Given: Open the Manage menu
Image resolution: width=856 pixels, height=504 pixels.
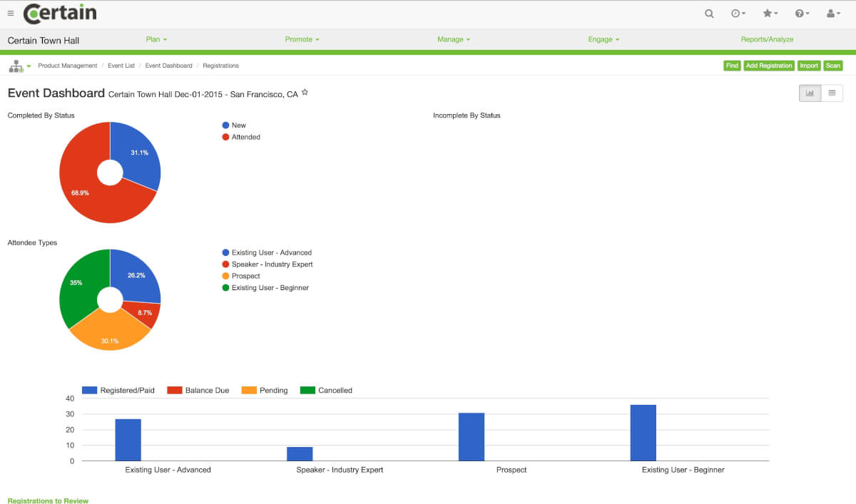Looking at the screenshot, I should pos(454,39).
